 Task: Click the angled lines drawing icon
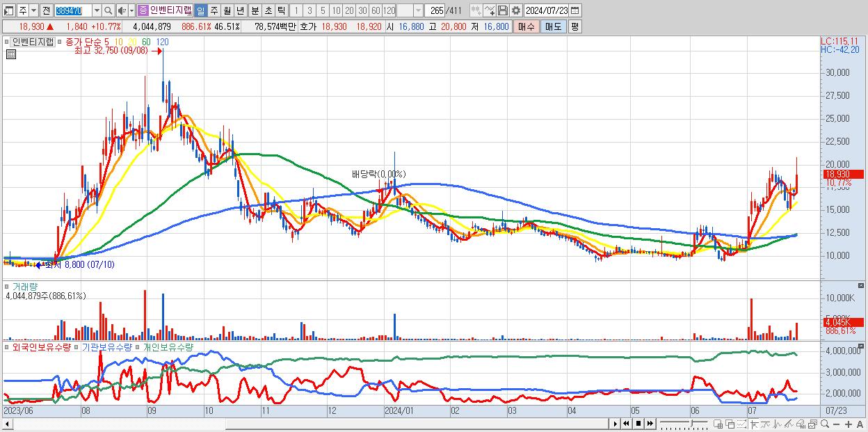[789, 424]
